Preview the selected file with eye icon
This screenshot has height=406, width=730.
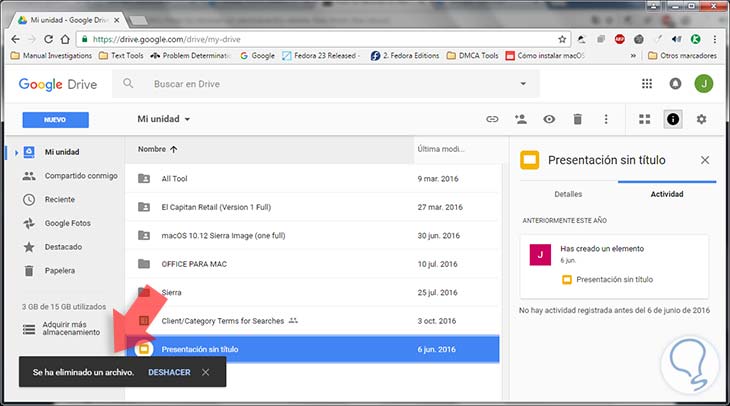(549, 119)
